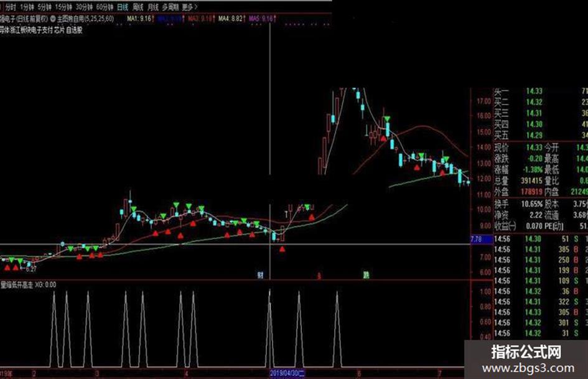Select the 买五 14.29 bid row
Viewport: 588px width, 379px height.
pos(540,134)
